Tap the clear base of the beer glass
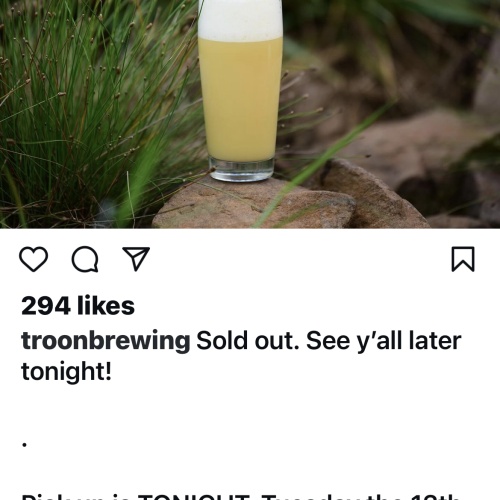 pos(242,170)
